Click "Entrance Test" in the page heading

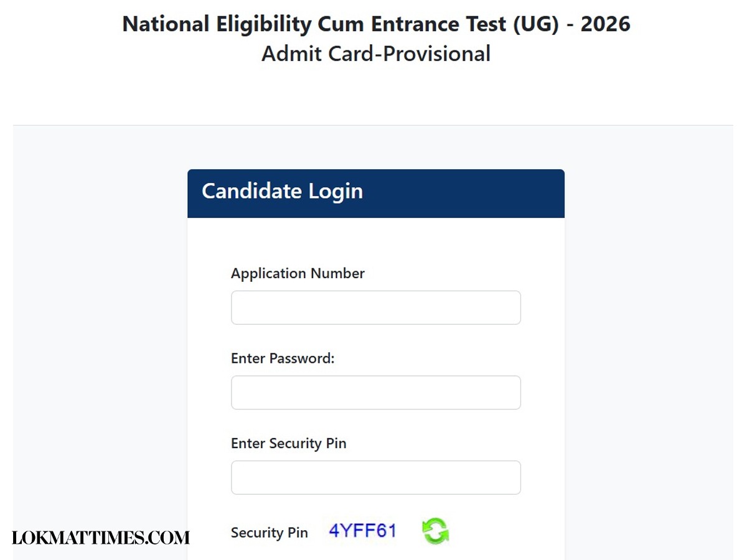(448, 24)
